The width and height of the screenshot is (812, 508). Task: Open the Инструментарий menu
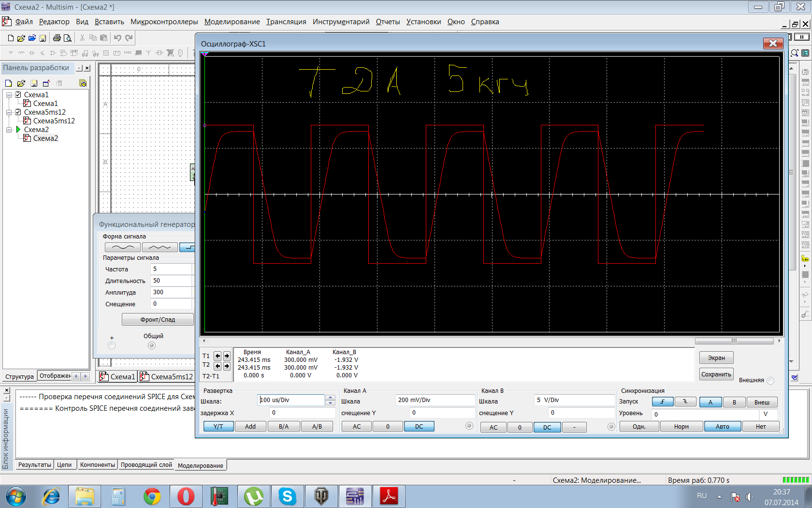tap(341, 22)
